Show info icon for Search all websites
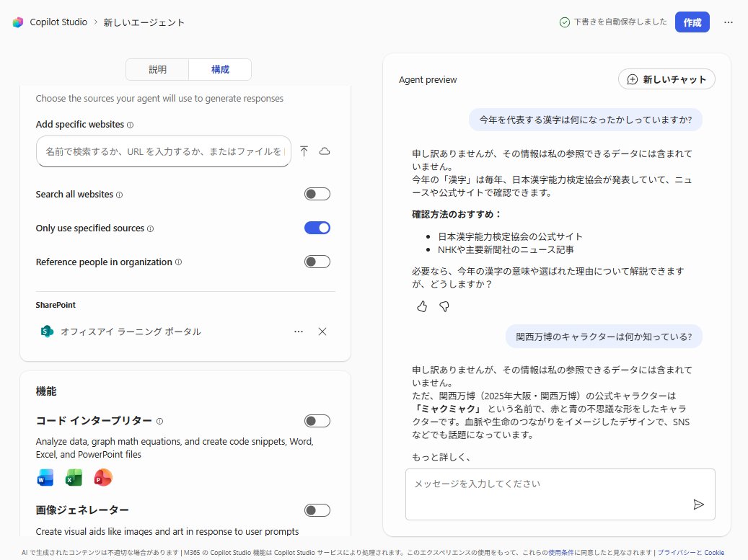748x560 pixels. [119, 195]
